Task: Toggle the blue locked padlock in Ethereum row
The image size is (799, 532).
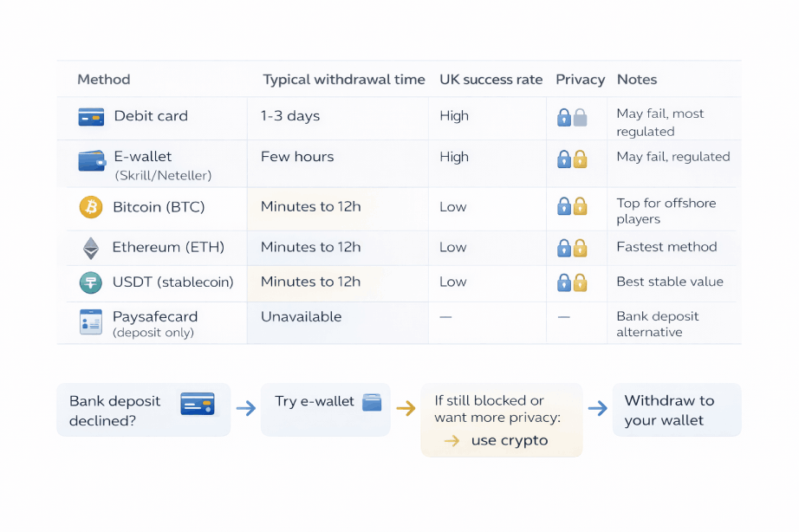Action: coord(564,247)
